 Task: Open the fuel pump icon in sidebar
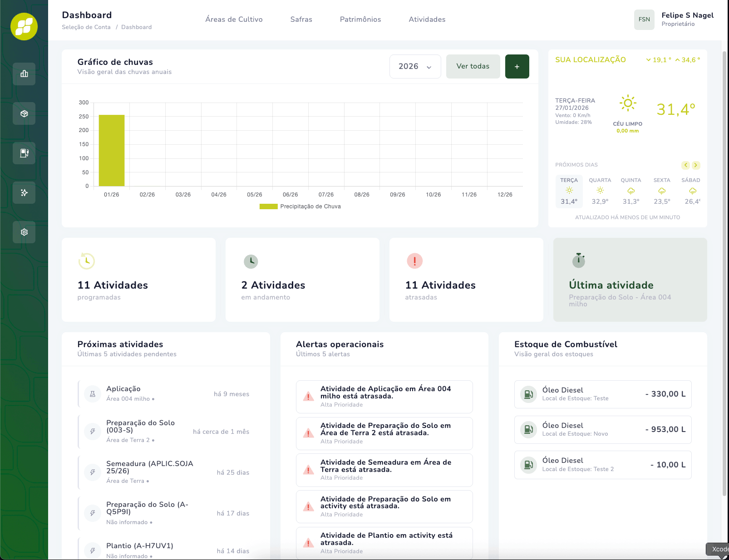[x=24, y=153]
